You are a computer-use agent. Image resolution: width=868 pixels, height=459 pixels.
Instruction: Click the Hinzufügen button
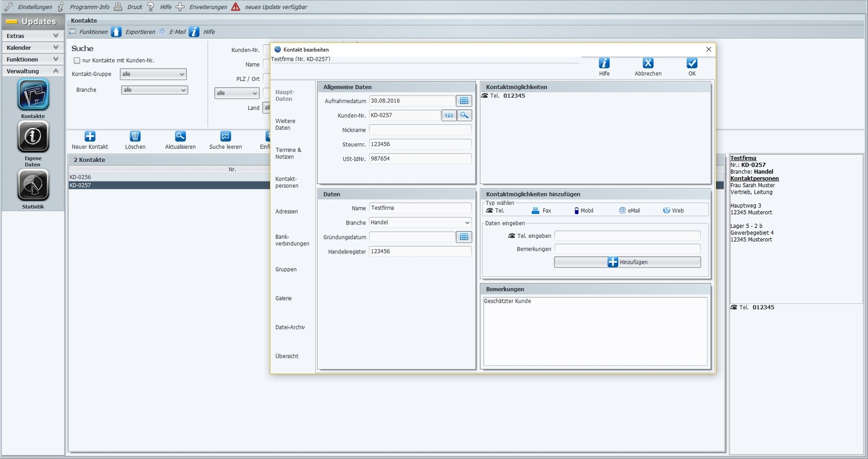(627, 262)
